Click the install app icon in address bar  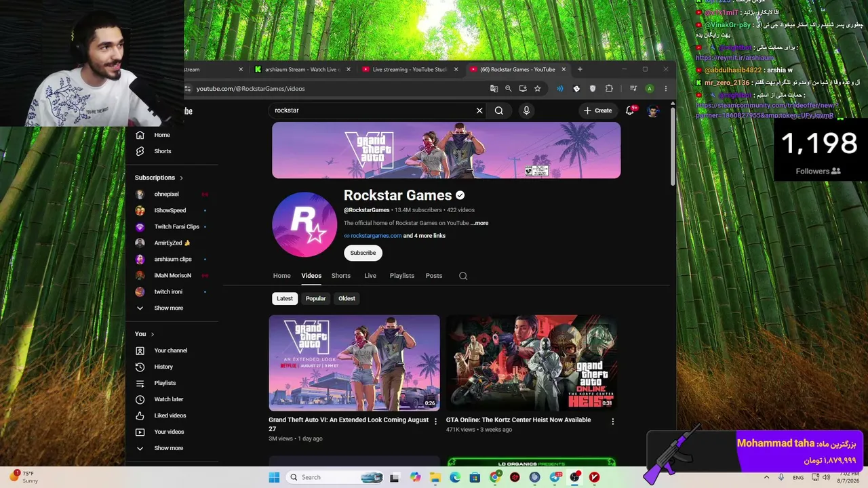pyautogui.click(x=523, y=89)
